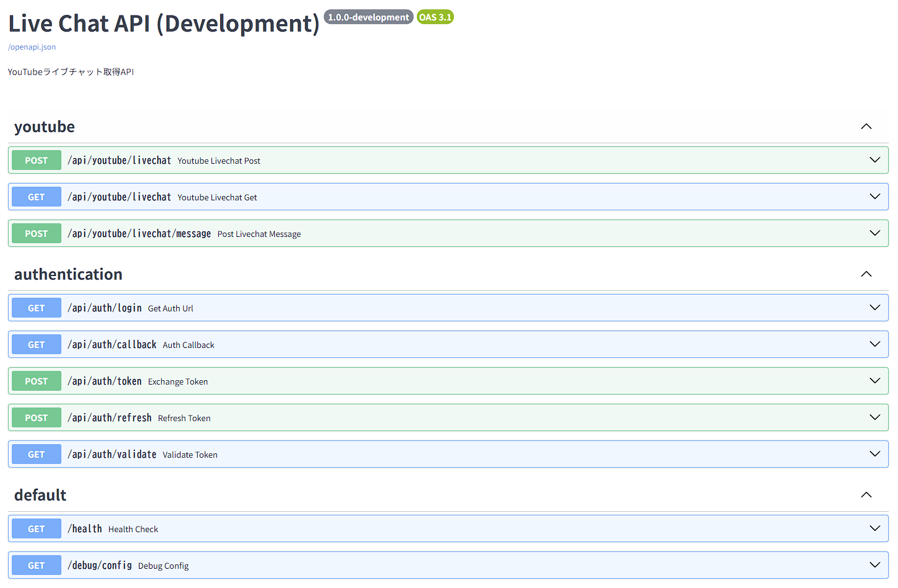Viewport: 898px width, 588px height.
Task: Click the 'Youtube Livechat Get' summary text
Action: (217, 197)
